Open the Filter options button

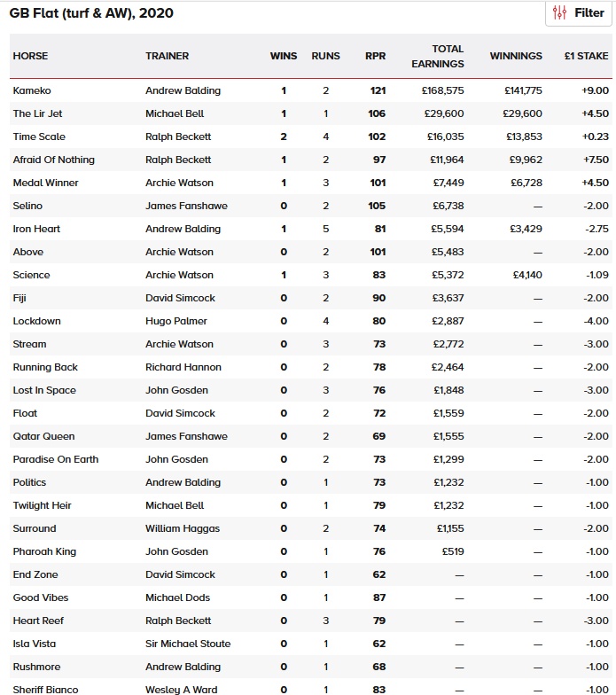click(578, 13)
